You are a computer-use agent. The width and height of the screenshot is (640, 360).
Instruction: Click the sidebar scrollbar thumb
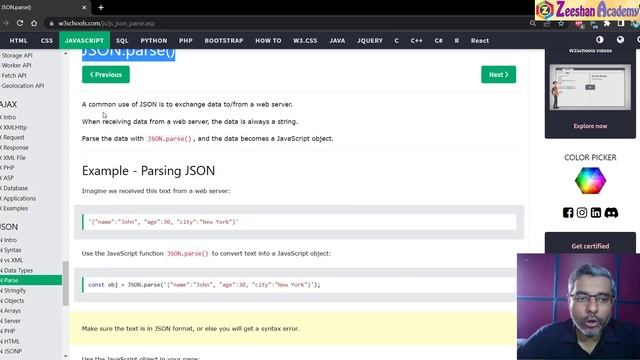point(66,283)
